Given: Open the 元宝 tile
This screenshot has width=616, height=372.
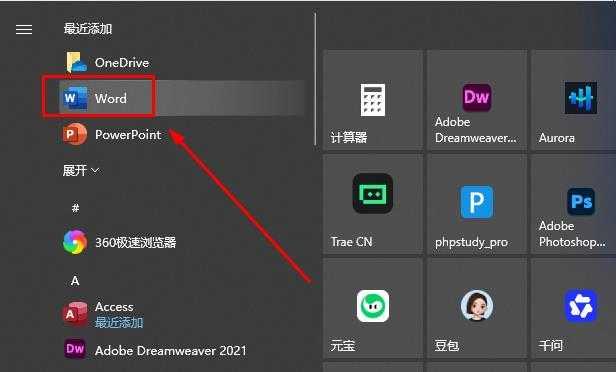Looking at the screenshot, I should (x=373, y=308).
